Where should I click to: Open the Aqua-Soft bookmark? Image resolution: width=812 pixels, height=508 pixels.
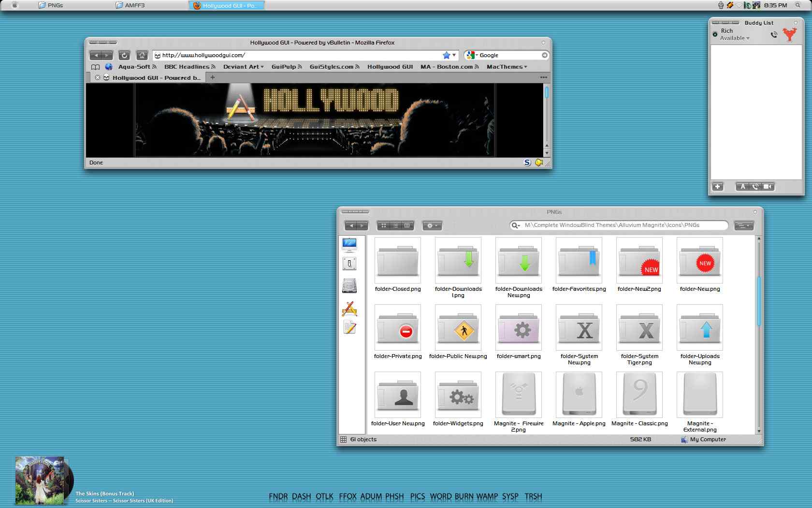click(137, 67)
